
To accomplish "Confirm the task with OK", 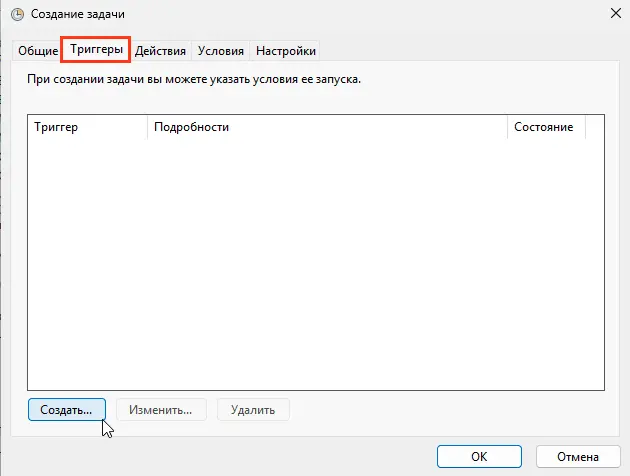I will (x=479, y=456).
